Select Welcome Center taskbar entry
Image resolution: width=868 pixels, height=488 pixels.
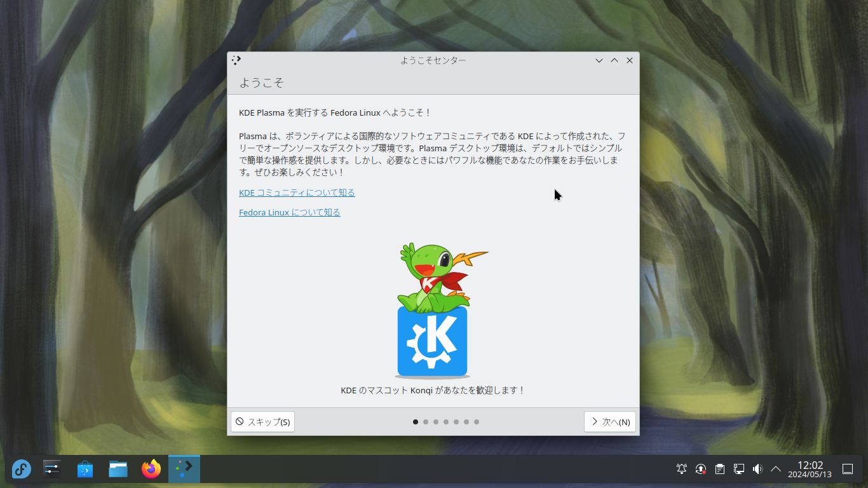[184, 469]
